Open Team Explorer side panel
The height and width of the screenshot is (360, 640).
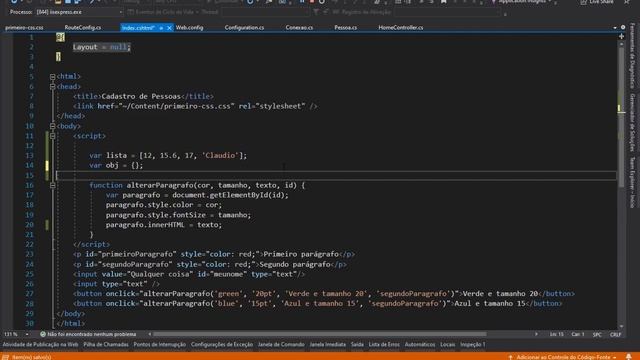click(632, 182)
